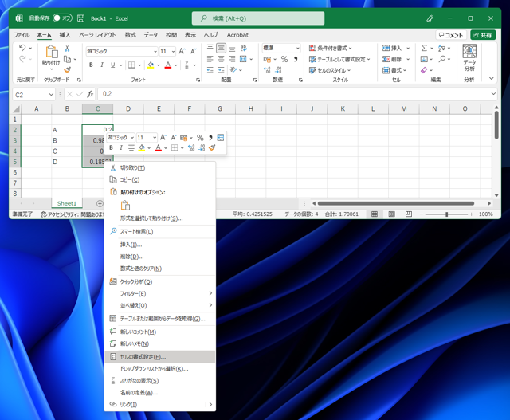Viewport: 510px width, 420px height.
Task: Add a new sheet with the plus icon
Action: point(100,204)
